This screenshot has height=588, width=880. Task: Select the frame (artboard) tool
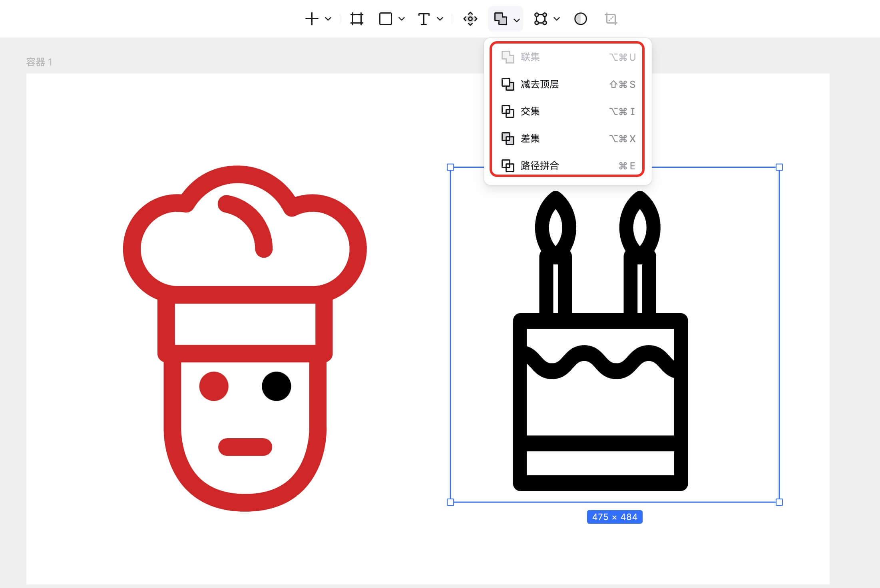click(356, 19)
